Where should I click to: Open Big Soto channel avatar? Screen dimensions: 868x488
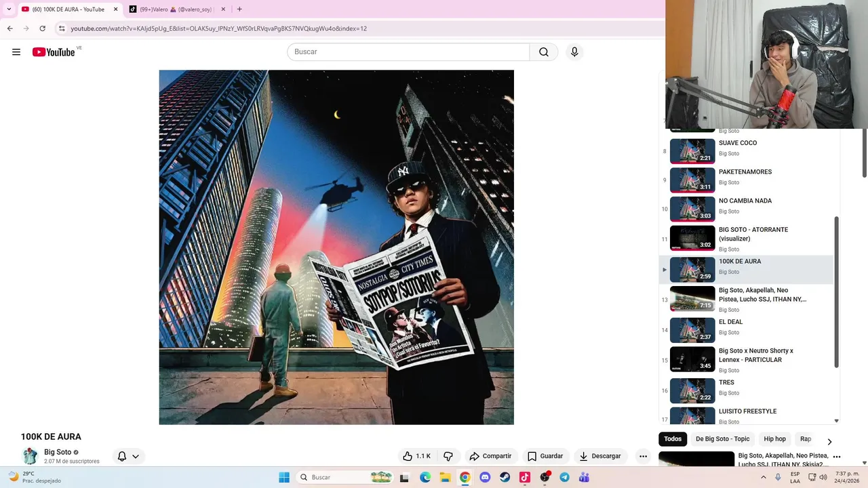[30, 456]
